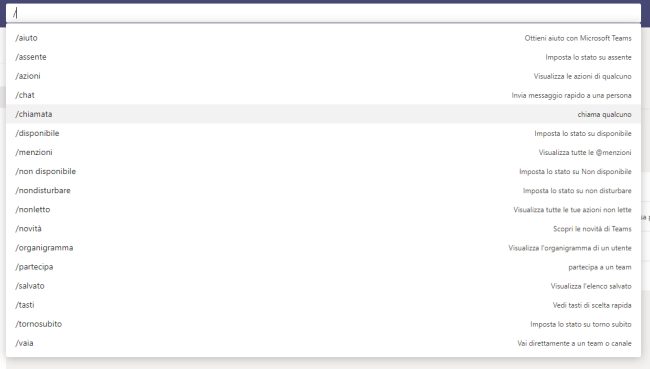Pick the /azioni command
This screenshot has width=650, height=369.
pyautogui.click(x=323, y=76)
